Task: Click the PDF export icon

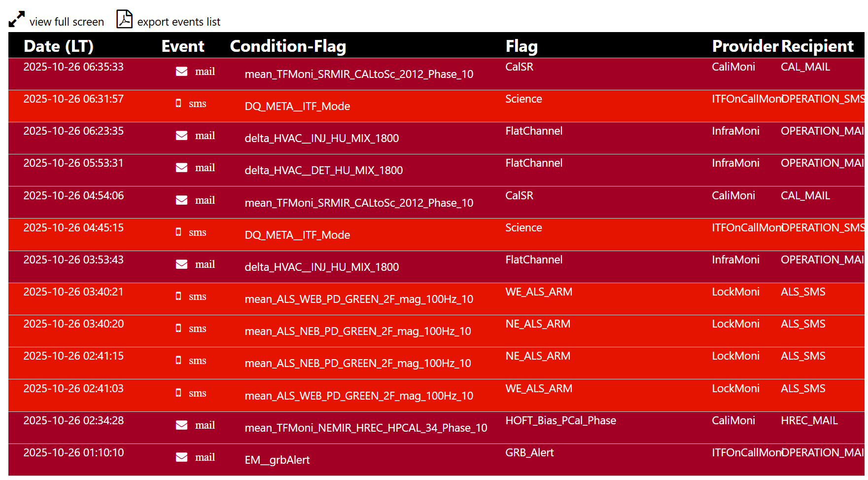Action: point(124,19)
